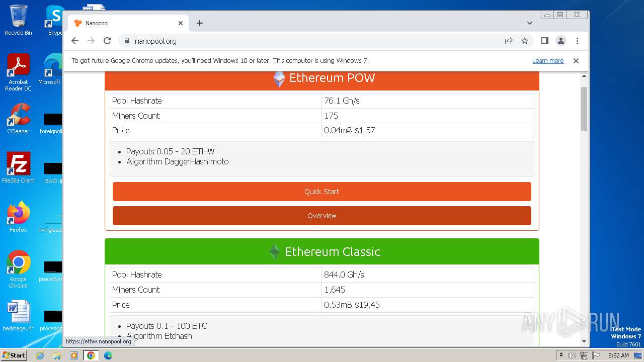Select 'Payouts 0.1 - 100 ETC' text
This screenshot has height=362, width=644.
coord(167,326)
